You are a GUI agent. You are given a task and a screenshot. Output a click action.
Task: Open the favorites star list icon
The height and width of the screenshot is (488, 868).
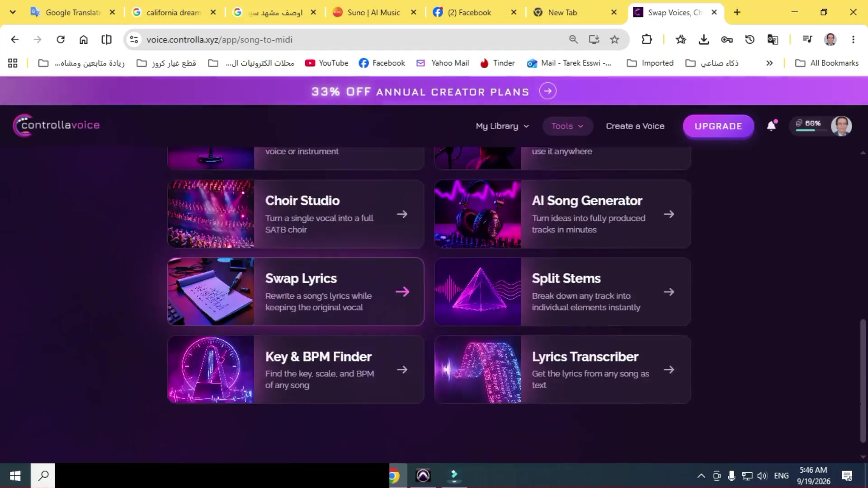point(681,40)
